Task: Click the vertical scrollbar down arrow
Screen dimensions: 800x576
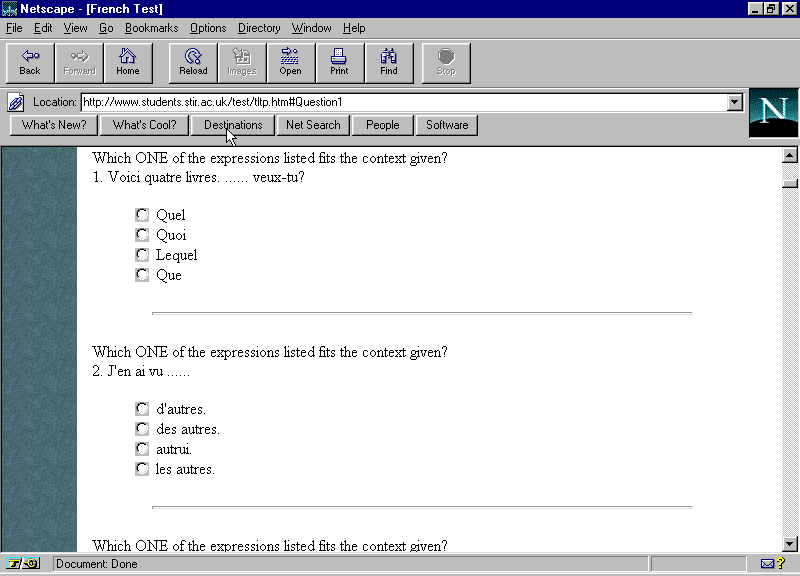Action: tap(789, 543)
